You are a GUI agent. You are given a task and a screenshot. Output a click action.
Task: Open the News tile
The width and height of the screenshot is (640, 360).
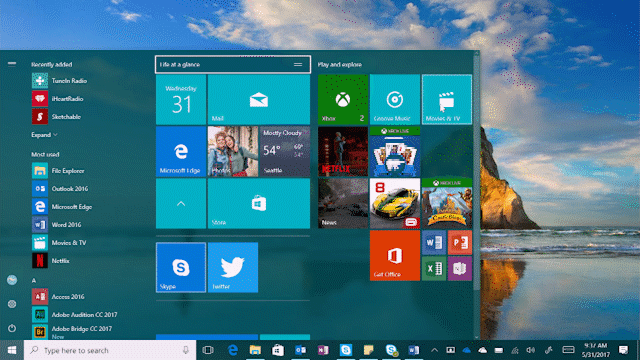point(343,203)
